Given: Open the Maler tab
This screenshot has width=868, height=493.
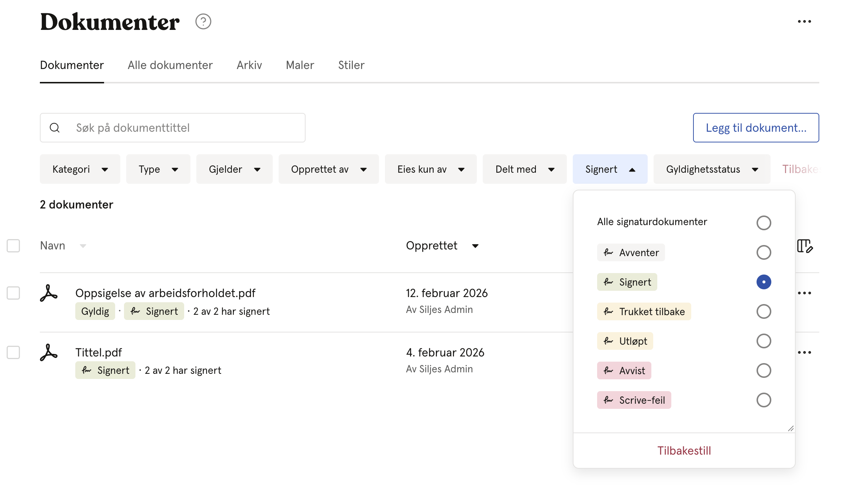Looking at the screenshot, I should pos(300,65).
